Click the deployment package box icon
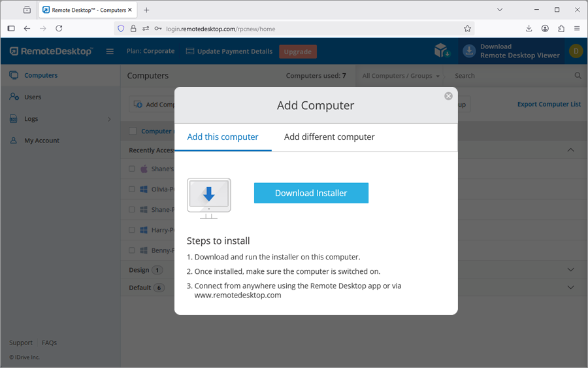 click(442, 51)
